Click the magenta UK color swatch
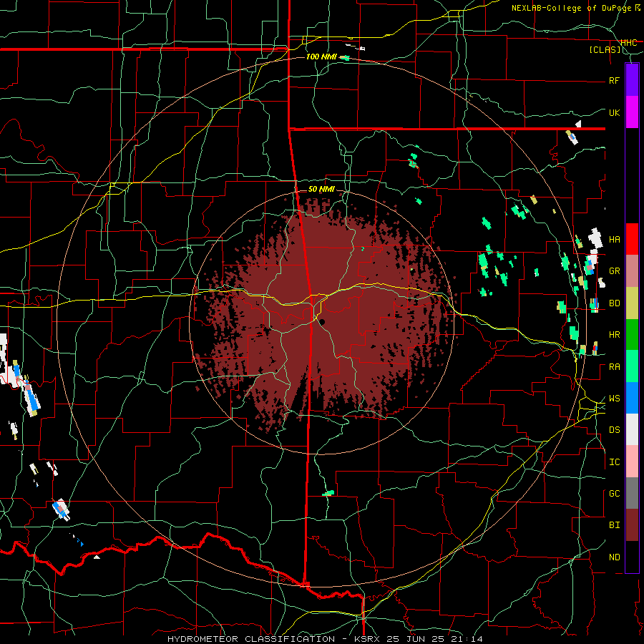This screenshot has width=644, height=644. pos(632,112)
